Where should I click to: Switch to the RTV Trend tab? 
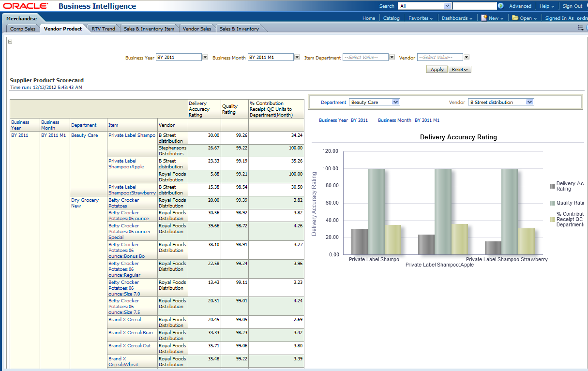point(104,29)
